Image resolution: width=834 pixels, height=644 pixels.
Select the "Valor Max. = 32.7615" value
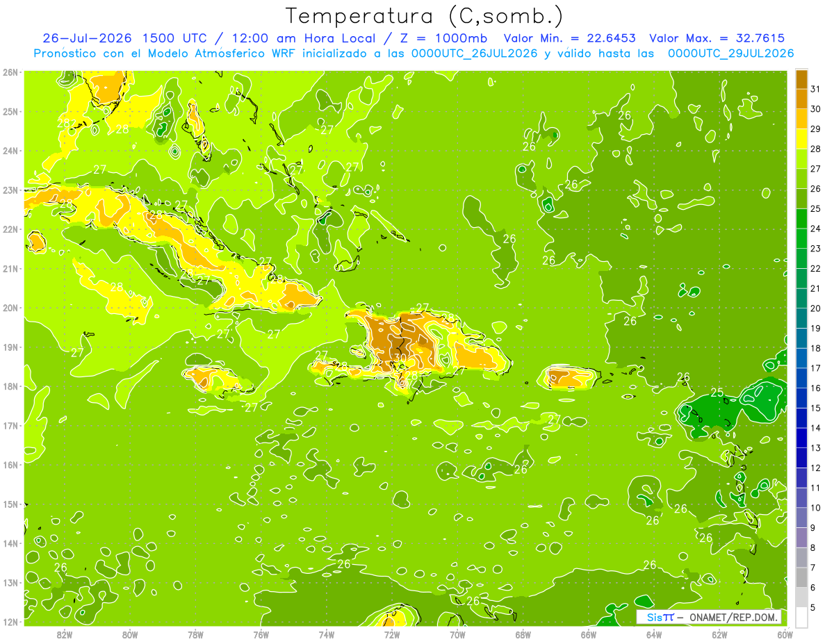click(x=717, y=38)
